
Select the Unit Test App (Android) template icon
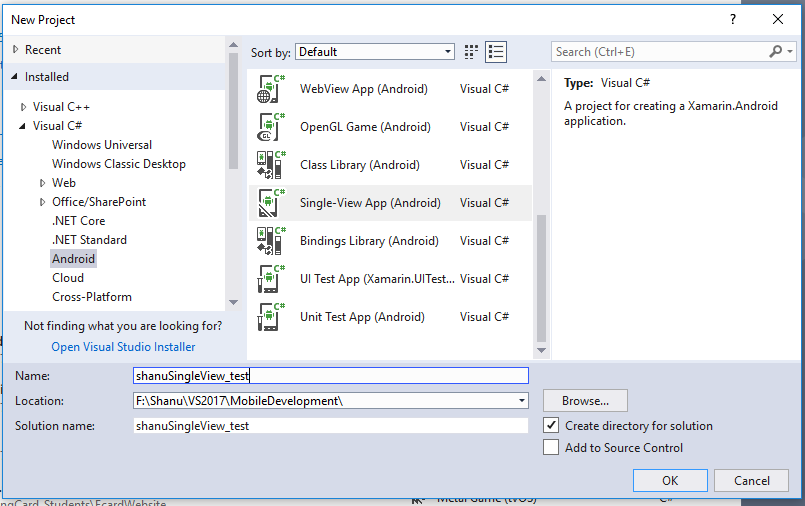click(x=271, y=317)
